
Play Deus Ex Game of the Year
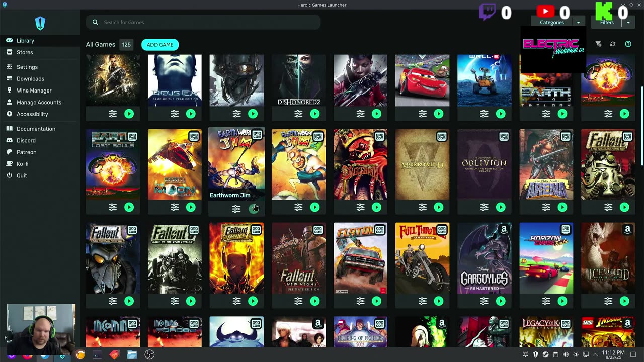(x=191, y=114)
